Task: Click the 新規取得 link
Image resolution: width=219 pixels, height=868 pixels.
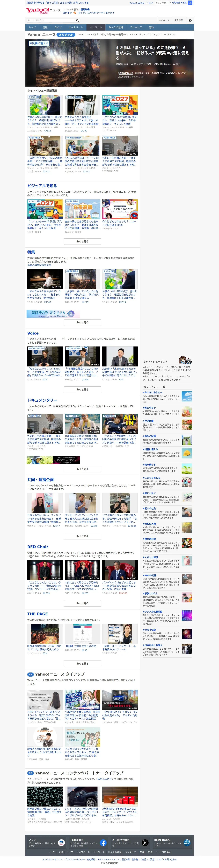Action: 85,9
